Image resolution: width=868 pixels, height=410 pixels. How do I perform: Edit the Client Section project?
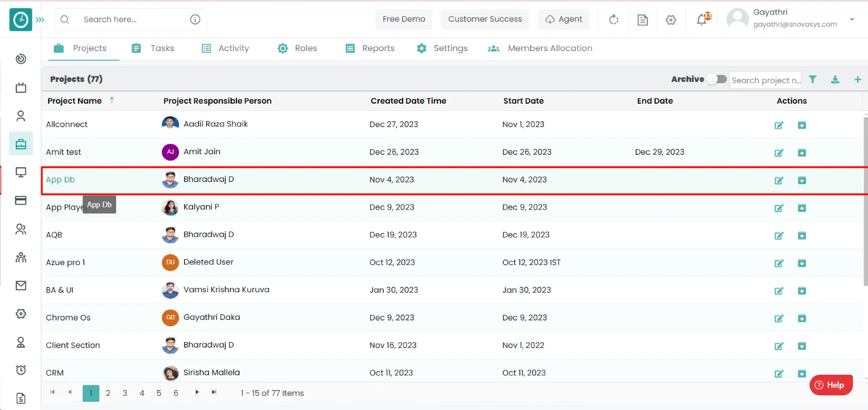pyautogui.click(x=779, y=346)
